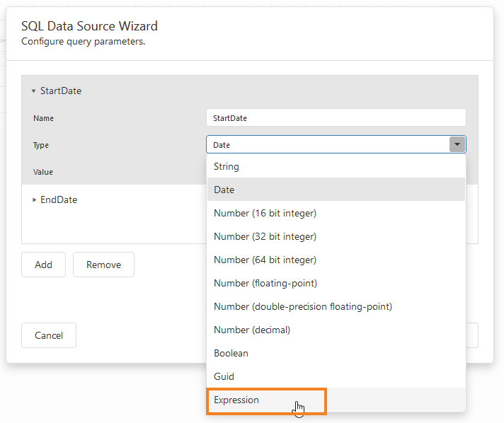
Task: Click the StartDate header label
Action: pos(61,91)
